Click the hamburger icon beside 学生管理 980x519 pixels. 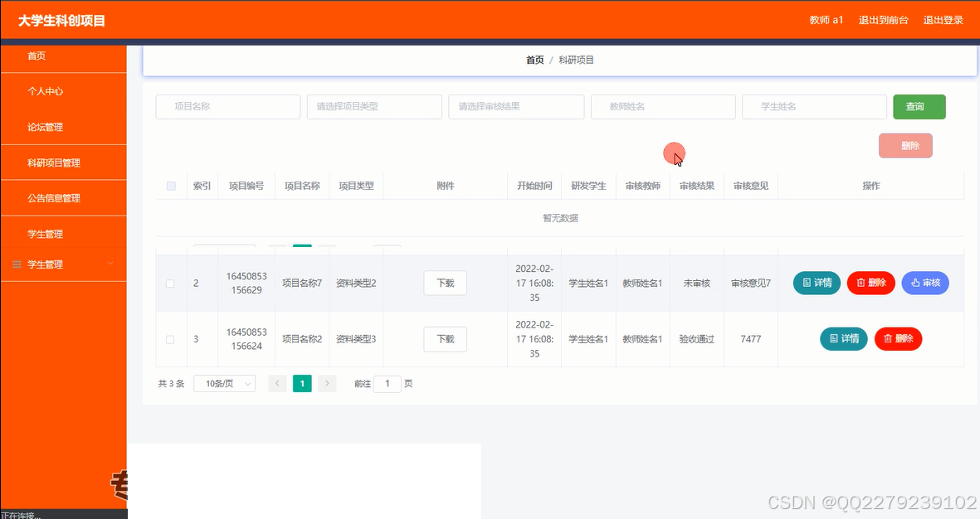[17, 264]
